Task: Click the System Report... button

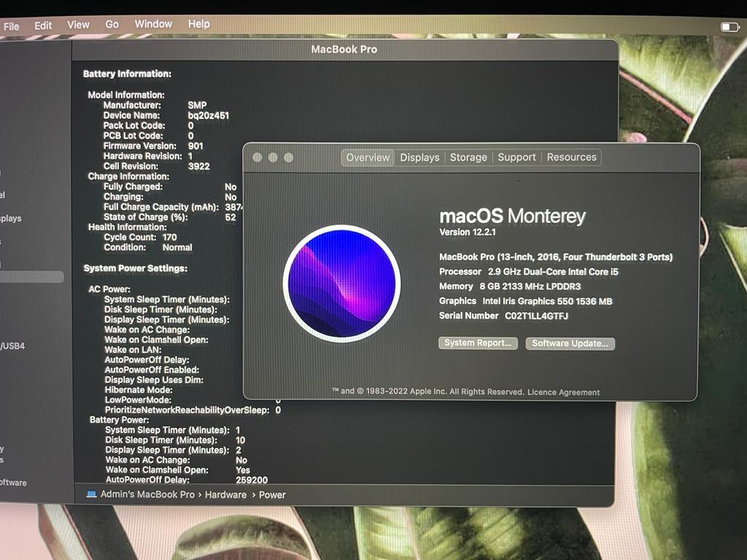Action: coord(478,343)
